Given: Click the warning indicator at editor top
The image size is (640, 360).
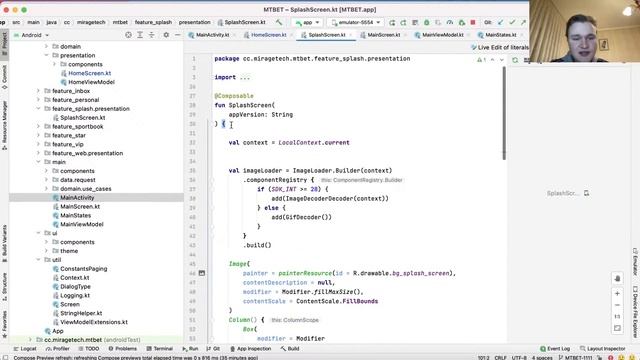Looking at the screenshot, I should click(481, 60).
